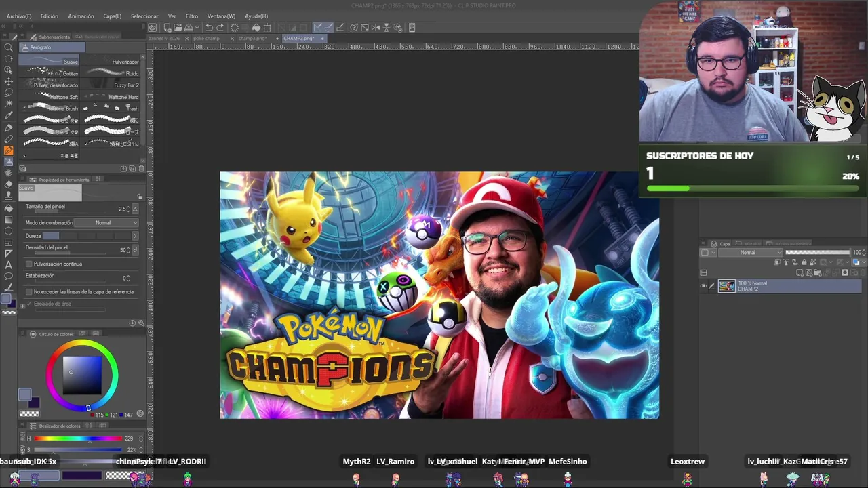Click the layer opacity slider
Screen dimensions: 868x488
pyautogui.click(x=817, y=252)
